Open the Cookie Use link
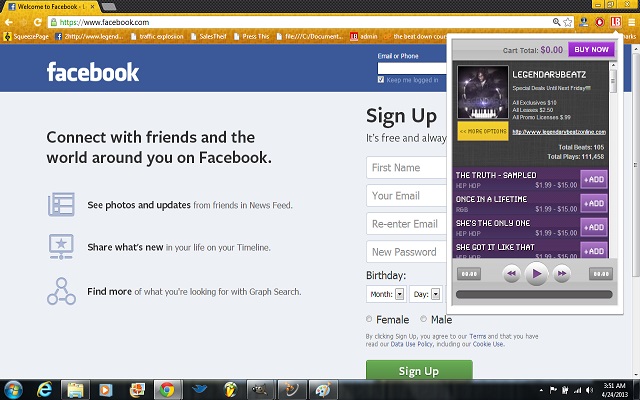This screenshot has height=400, width=640. pos(488,344)
